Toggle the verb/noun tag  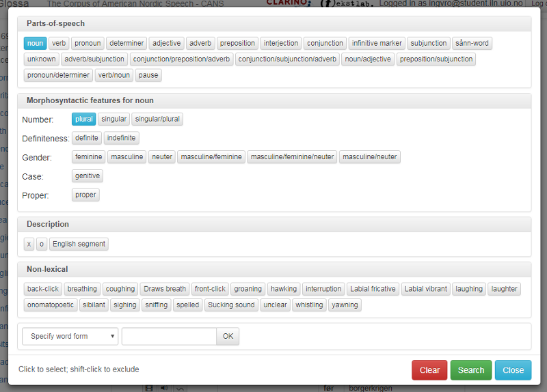114,75
